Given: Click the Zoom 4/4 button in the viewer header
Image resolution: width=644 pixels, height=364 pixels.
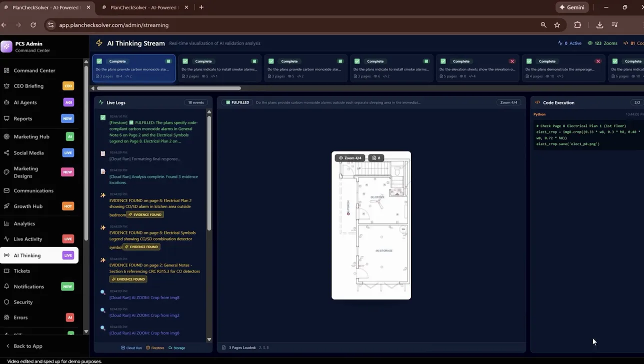Looking at the screenshot, I should (509, 102).
